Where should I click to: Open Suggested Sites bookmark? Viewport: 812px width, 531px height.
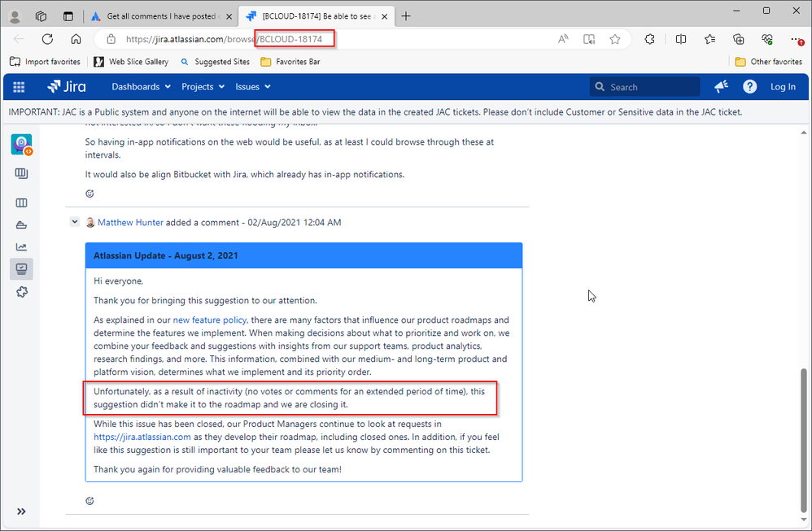(x=215, y=62)
